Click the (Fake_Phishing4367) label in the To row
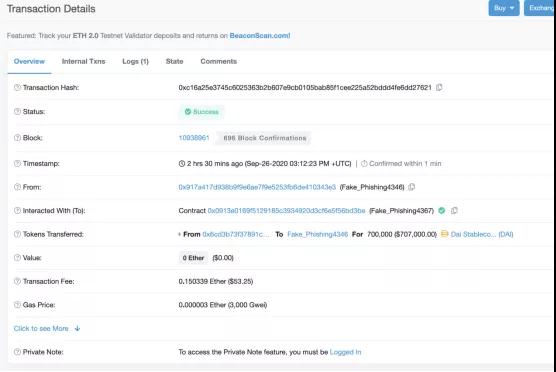This screenshot has height=372, width=556. point(401,211)
